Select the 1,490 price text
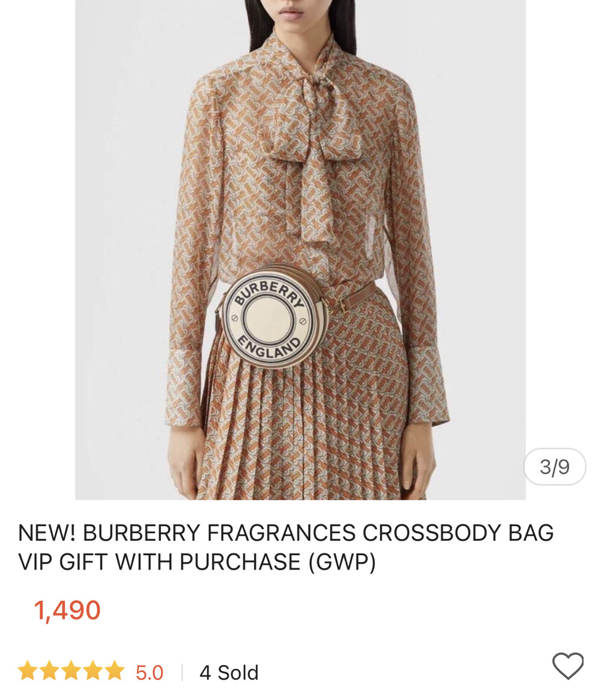This screenshot has width=601, height=700. (67, 610)
